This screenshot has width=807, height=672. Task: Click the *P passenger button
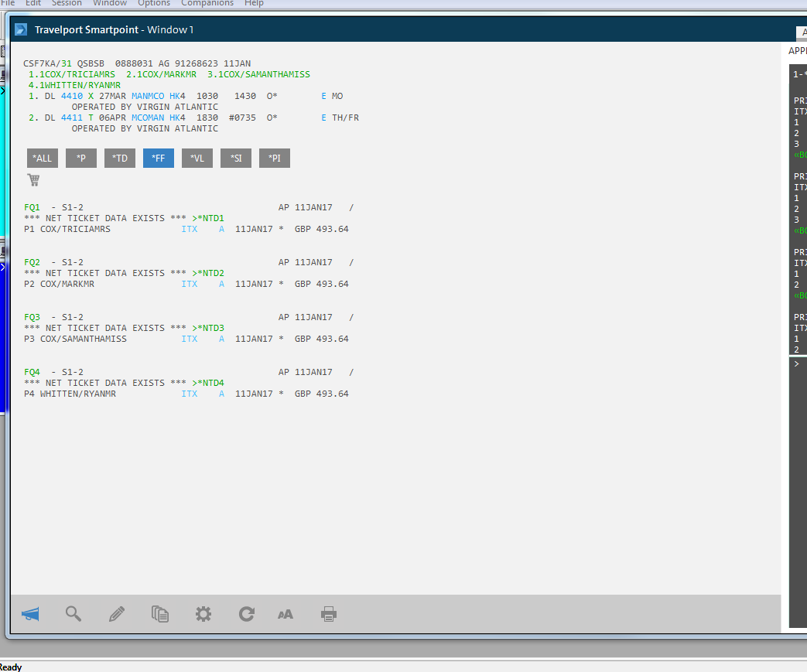(80, 158)
